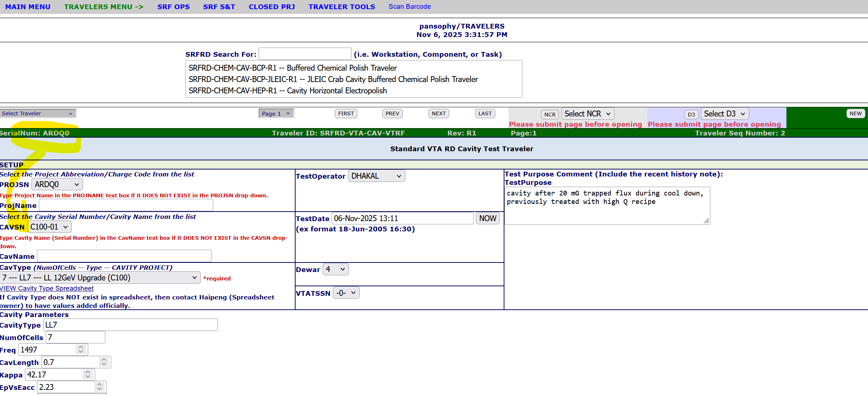Viewport: 868px width, 395px height.
Task: Open the PROJSN dropdown showing ARDQ0
Action: coord(57,185)
